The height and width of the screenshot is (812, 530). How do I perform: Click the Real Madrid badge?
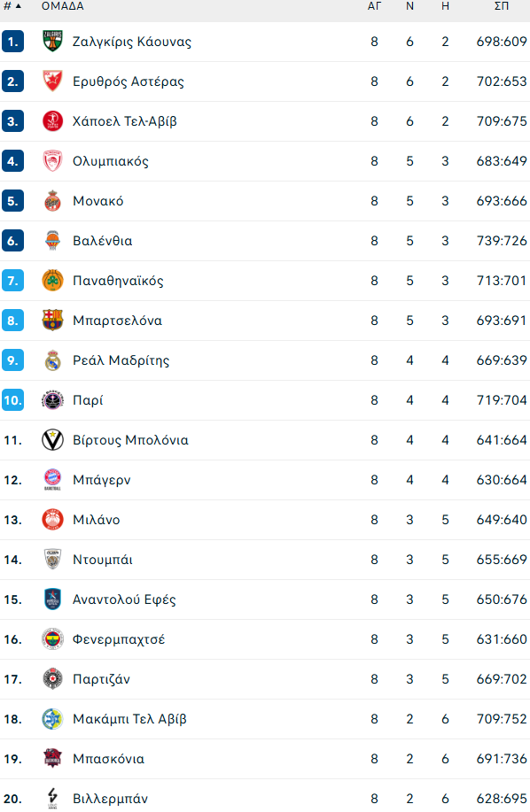(52, 360)
